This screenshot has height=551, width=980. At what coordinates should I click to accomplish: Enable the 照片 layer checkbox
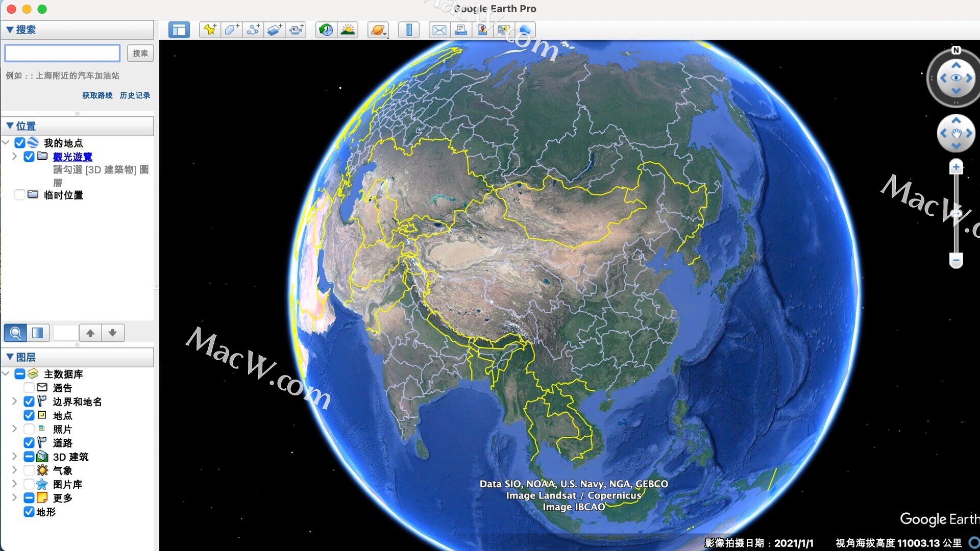[29, 429]
